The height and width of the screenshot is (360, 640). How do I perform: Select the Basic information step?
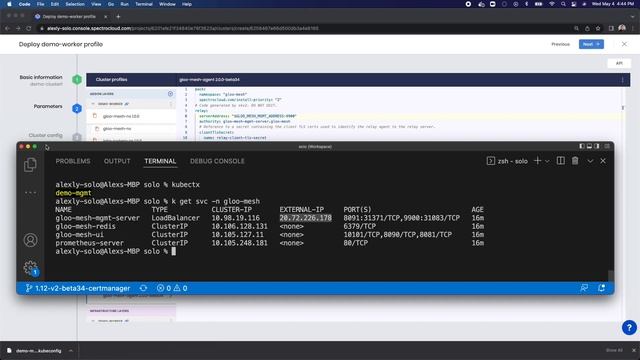click(x=41, y=77)
